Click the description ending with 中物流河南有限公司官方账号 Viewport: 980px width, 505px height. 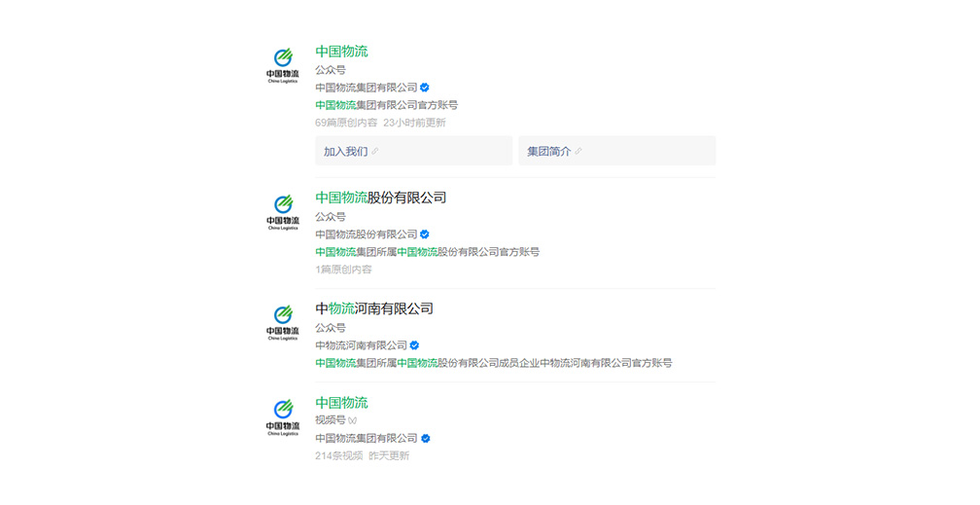click(x=494, y=363)
